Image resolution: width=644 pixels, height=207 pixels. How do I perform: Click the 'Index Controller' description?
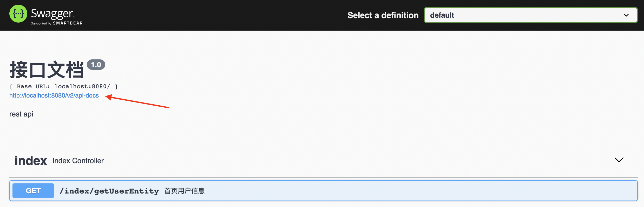[x=78, y=161]
